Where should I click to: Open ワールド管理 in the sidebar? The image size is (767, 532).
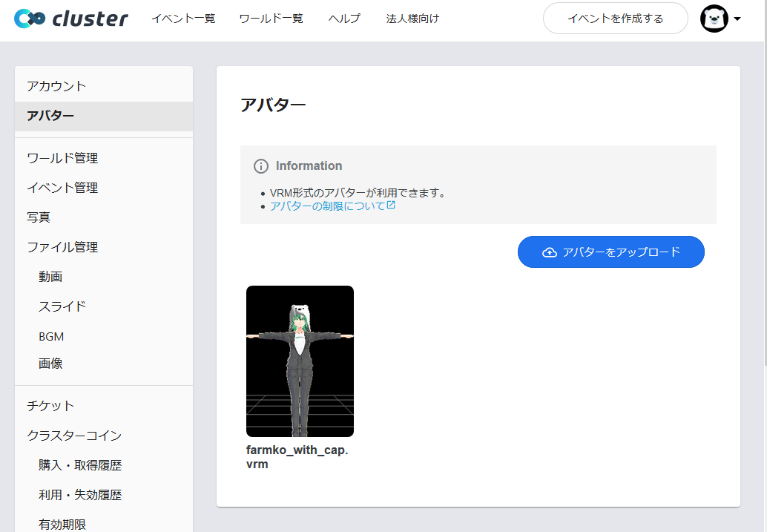104,158
